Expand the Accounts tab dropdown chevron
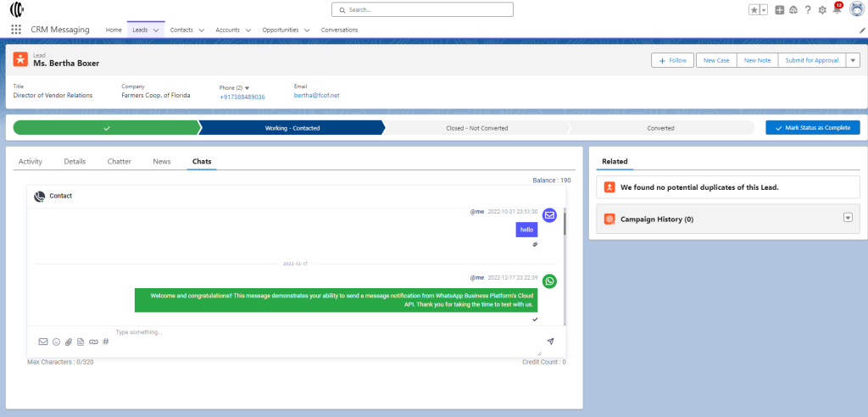 248,31
